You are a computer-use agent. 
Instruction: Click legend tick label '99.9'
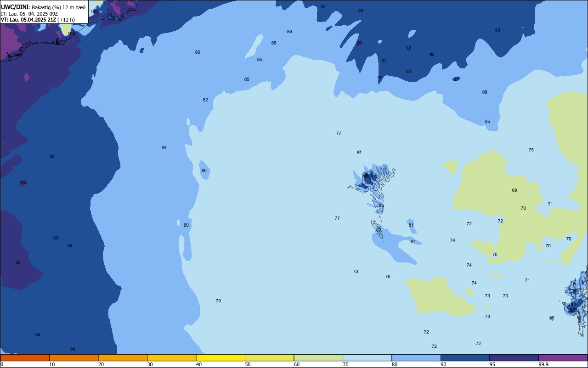pyautogui.click(x=543, y=364)
